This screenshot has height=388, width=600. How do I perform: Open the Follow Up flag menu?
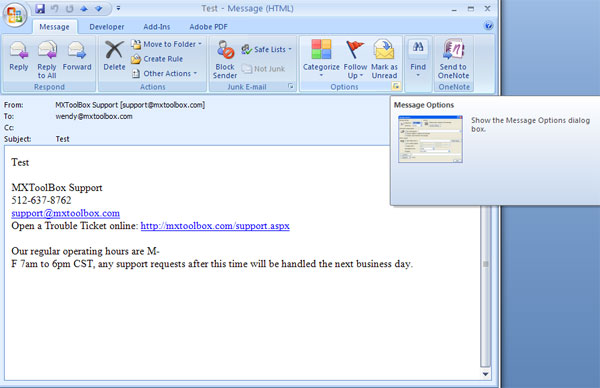pos(355,59)
